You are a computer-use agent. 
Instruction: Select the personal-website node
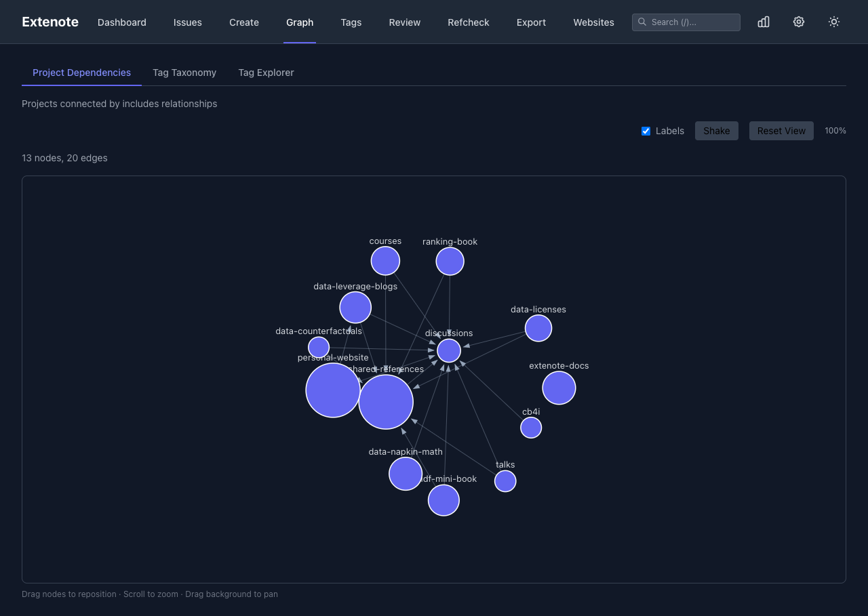click(x=333, y=390)
